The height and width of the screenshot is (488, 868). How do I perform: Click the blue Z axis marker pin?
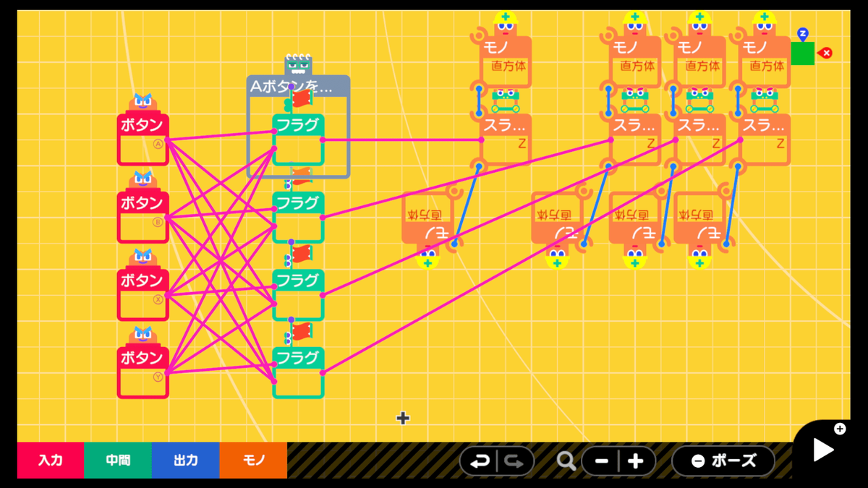tap(802, 34)
